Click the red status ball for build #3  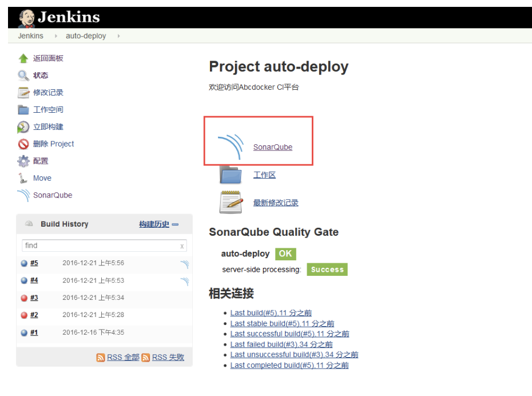click(24, 298)
